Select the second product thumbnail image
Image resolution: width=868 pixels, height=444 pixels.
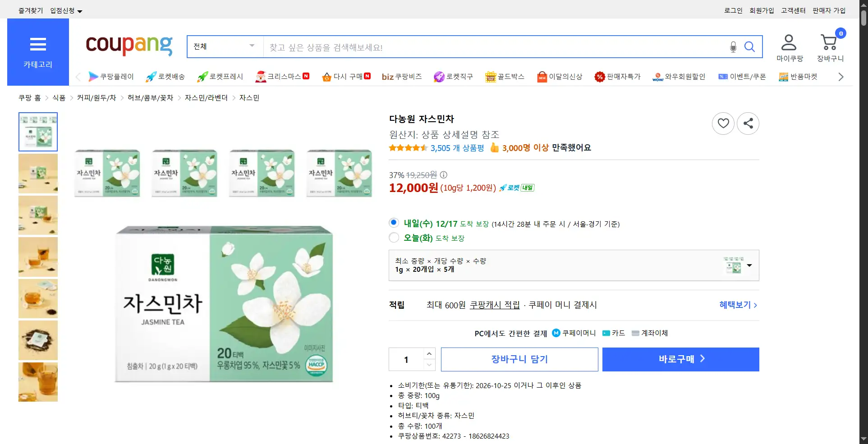pos(38,174)
